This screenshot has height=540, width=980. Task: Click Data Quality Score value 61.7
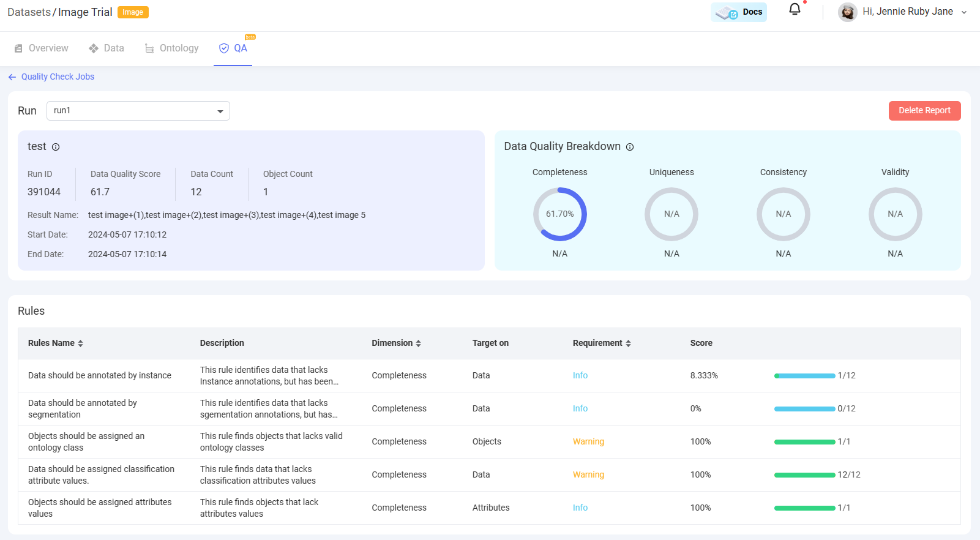100,192
